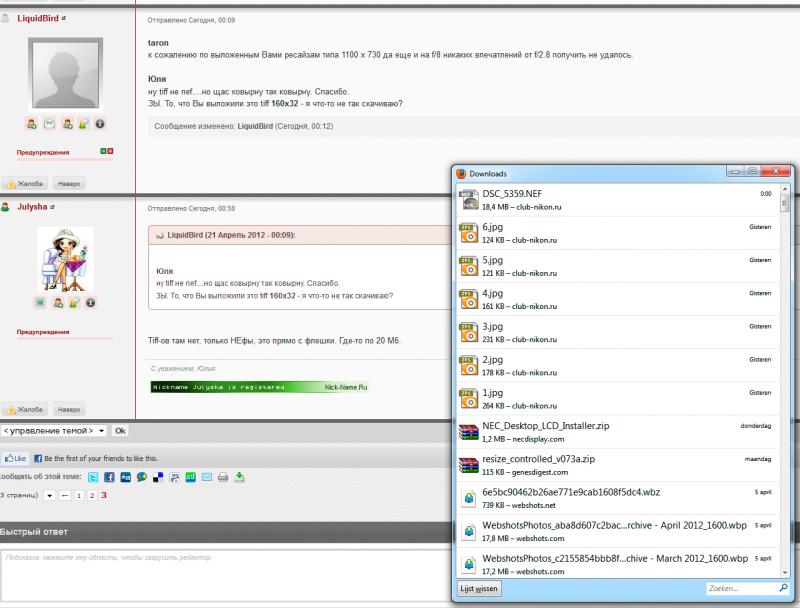Select the resize_controlled_v073a.zip download entry
This screenshot has width=800, height=608.
click(618, 465)
